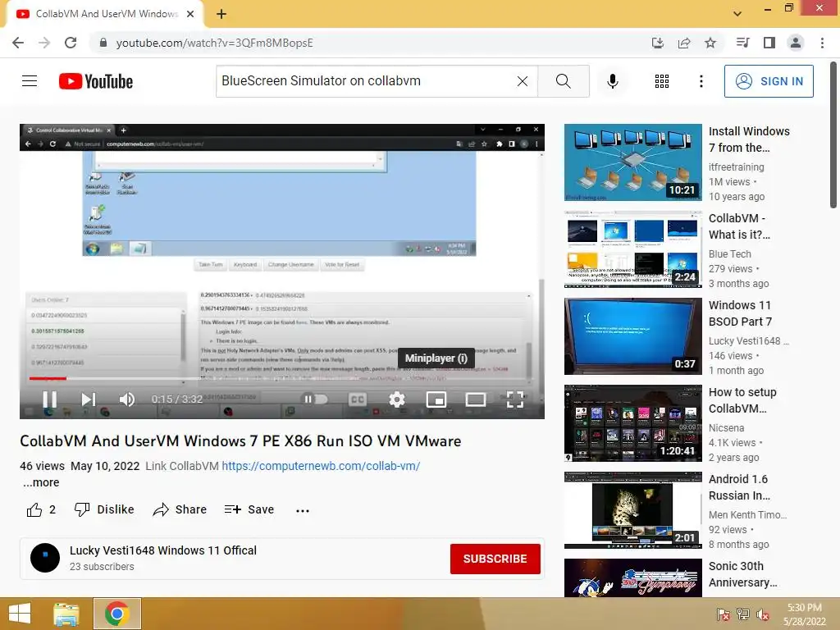
Task: Open the Android 1.6 Russian video title
Action: click(739, 487)
